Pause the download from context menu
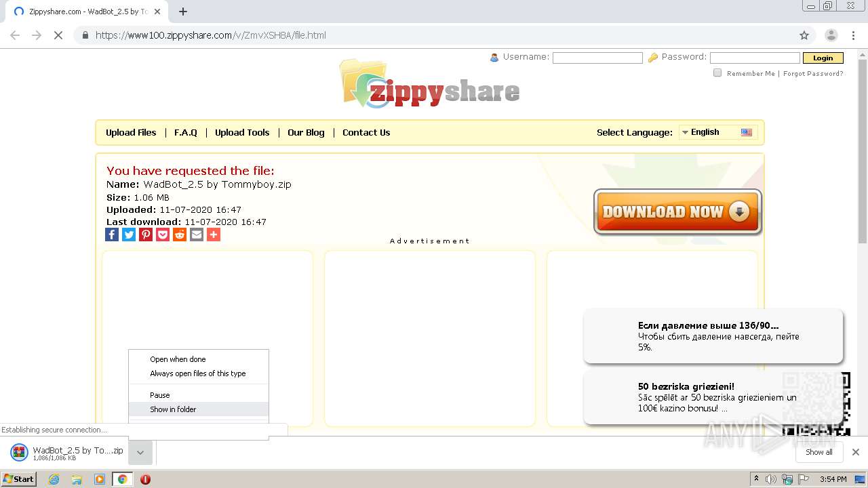Screen dimensions: 868x488 (x=160, y=395)
